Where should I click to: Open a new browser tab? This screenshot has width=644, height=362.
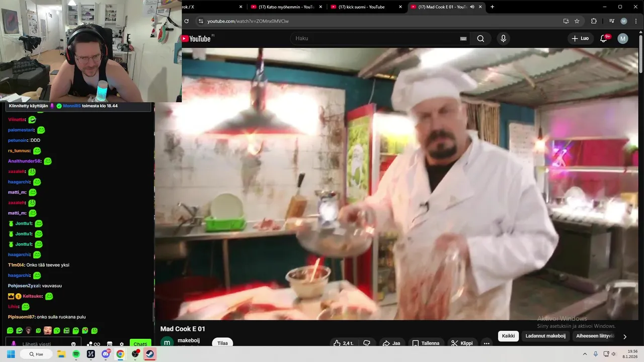tap(492, 7)
